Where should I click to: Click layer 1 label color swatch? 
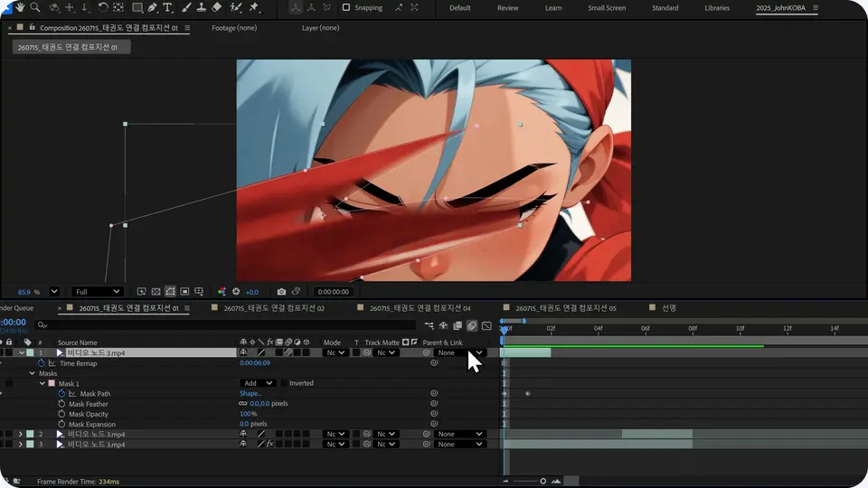click(x=31, y=352)
